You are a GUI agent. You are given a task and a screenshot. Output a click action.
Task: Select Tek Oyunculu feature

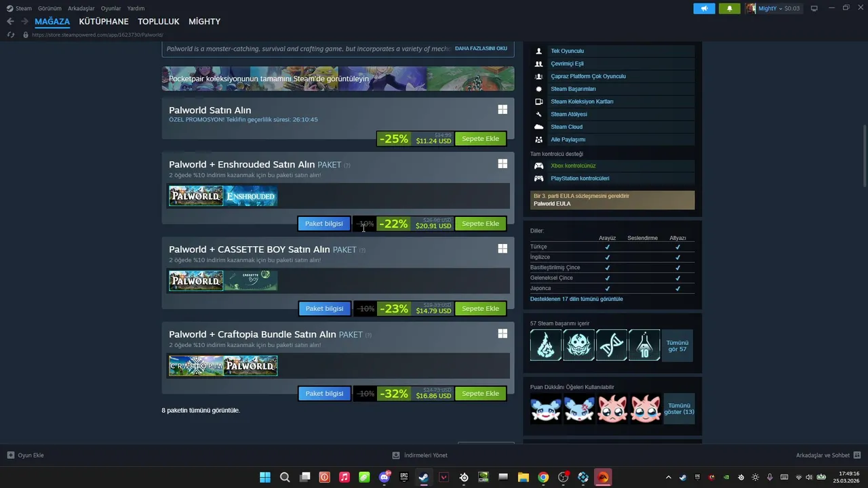click(612, 51)
